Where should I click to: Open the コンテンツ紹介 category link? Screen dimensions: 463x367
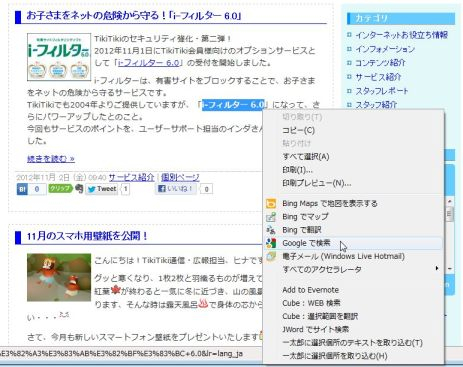380,63
